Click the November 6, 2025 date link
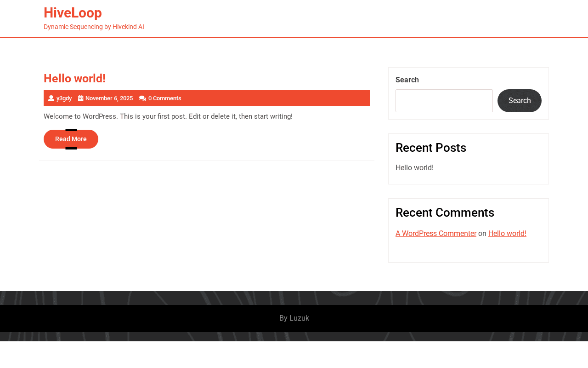 [109, 98]
